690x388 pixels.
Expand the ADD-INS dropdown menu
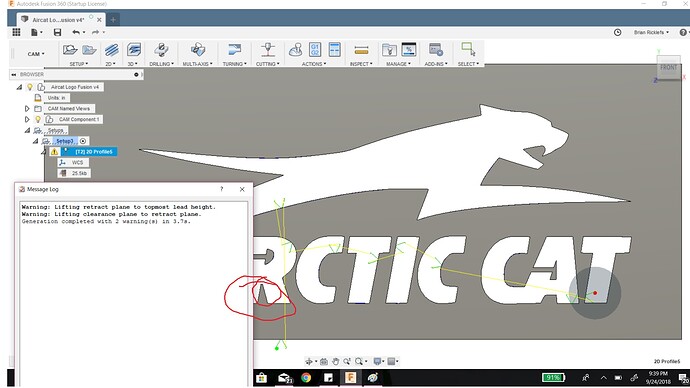coord(436,64)
